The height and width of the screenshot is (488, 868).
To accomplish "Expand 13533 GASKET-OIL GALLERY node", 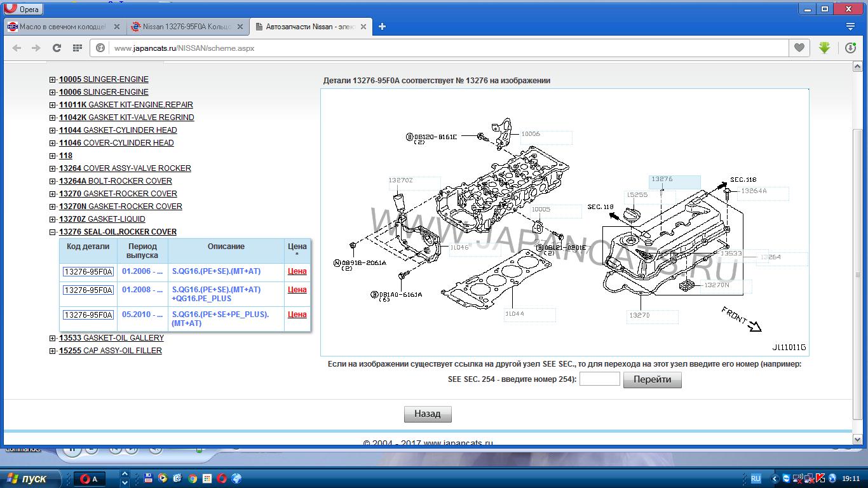I will pos(53,338).
